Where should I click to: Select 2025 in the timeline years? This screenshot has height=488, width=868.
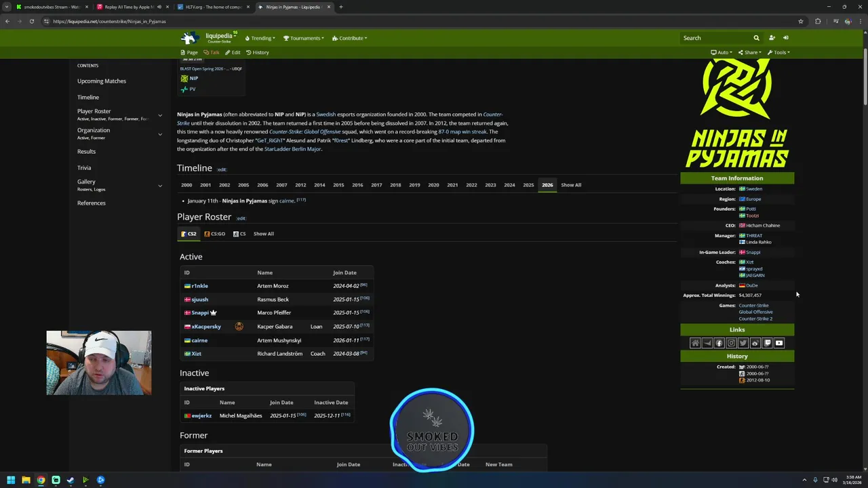click(528, 185)
